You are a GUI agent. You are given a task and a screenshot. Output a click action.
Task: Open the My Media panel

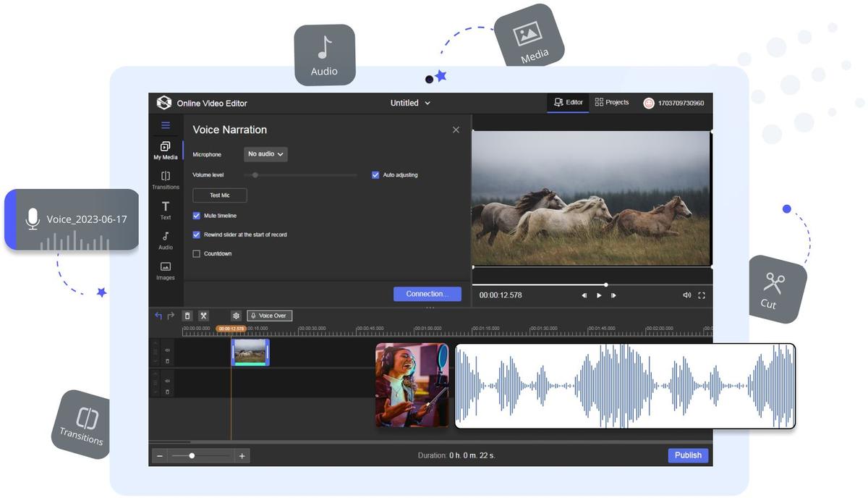(165, 149)
